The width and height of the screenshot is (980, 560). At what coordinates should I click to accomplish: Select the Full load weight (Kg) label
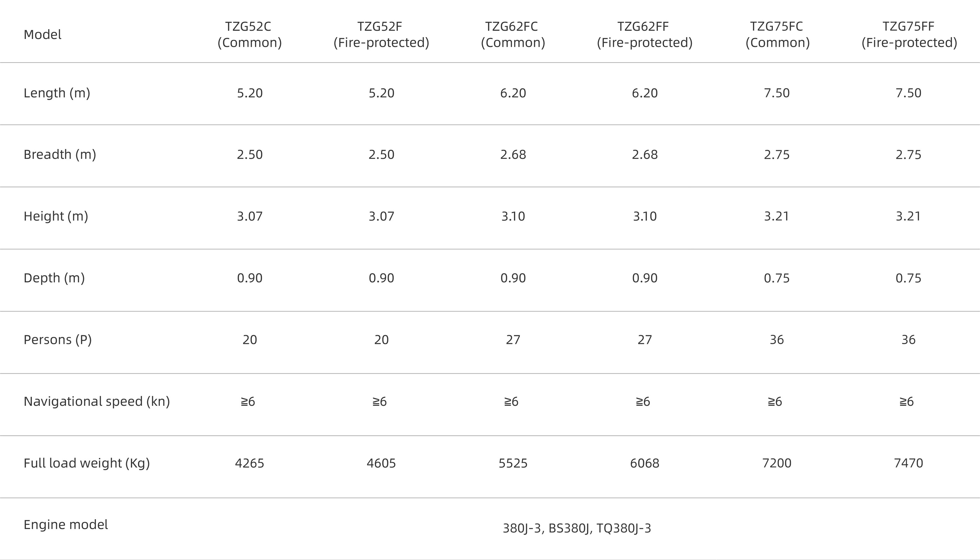(x=86, y=463)
